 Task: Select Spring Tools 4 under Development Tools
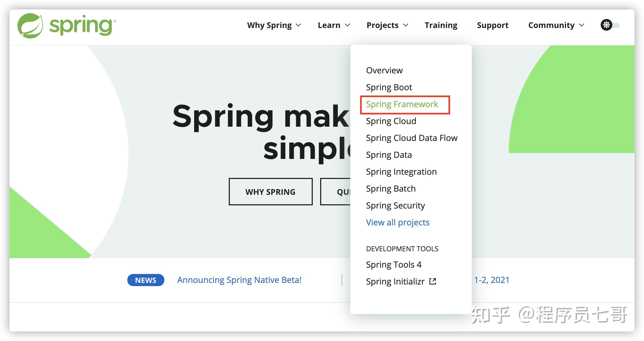pos(394,264)
